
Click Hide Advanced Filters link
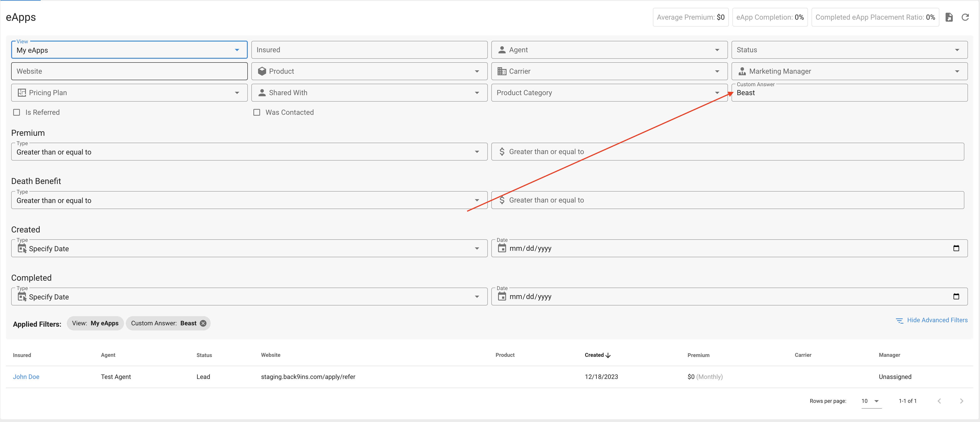[x=937, y=320]
